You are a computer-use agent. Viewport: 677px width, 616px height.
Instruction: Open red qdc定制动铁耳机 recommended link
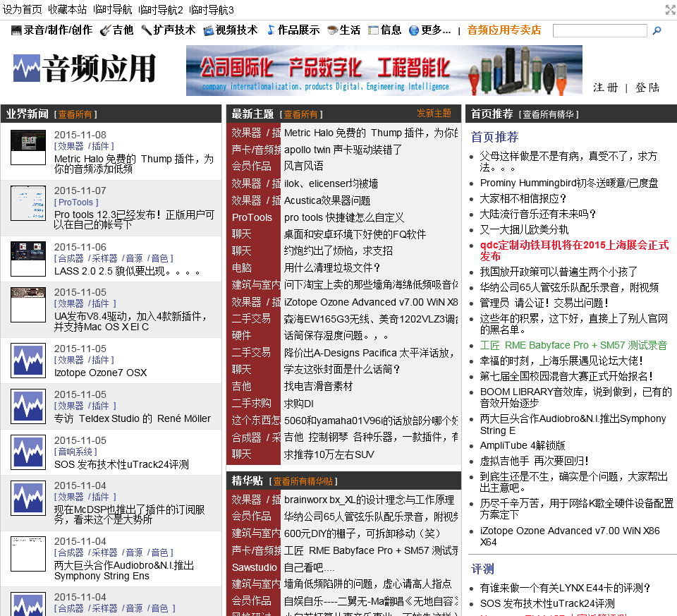pyautogui.click(x=574, y=250)
